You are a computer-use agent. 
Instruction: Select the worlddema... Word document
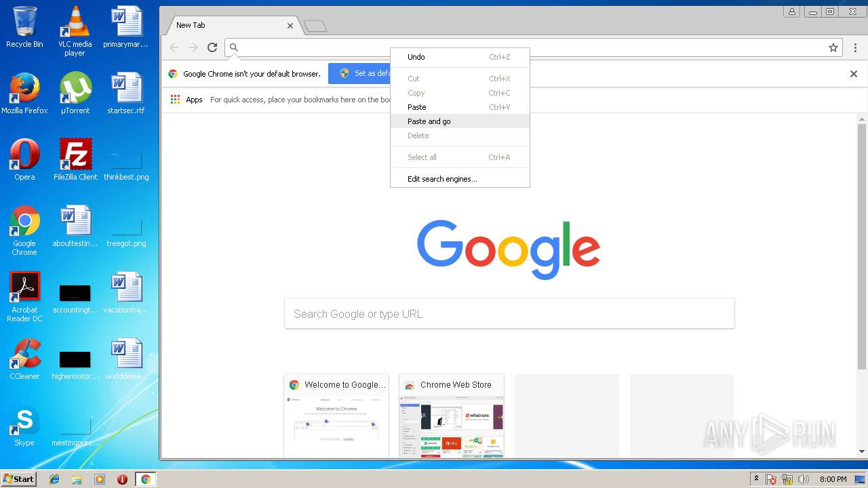pyautogui.click(x=126, y=359)
